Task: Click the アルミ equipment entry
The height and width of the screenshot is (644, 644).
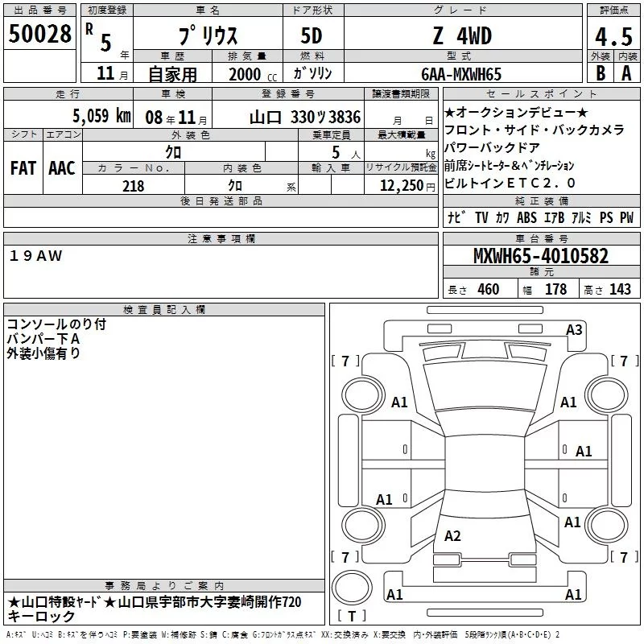Action: [x=581, y=217]
